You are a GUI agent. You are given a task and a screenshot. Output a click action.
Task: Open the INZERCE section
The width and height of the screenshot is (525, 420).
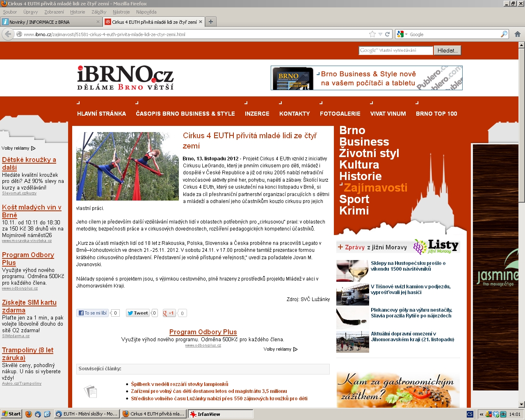tap(257, 114)
